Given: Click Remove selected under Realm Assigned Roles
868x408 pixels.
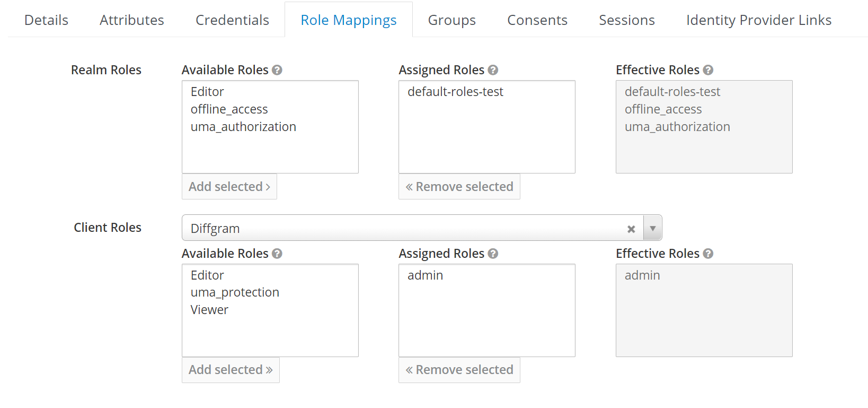Looking at the screenshot, I should pyautogui.click(x=459, y=187).
